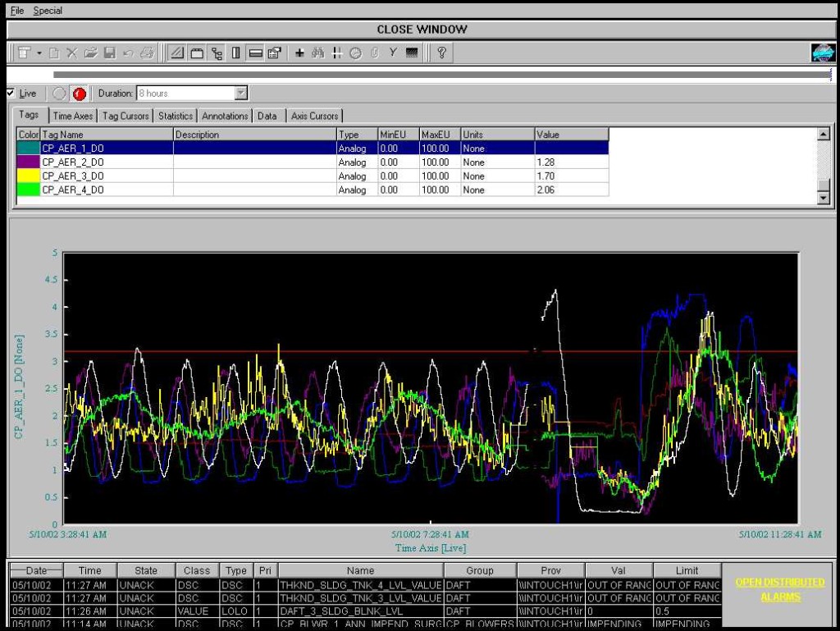Screen dimensions: 840x631
Task: Click the properties icon in toolbar
Action: pos(274,53)
